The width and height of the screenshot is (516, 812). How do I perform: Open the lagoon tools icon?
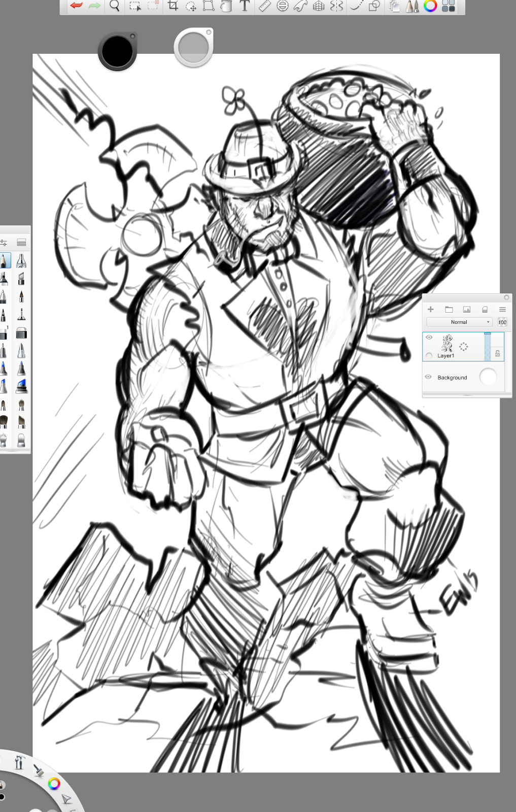19,762
